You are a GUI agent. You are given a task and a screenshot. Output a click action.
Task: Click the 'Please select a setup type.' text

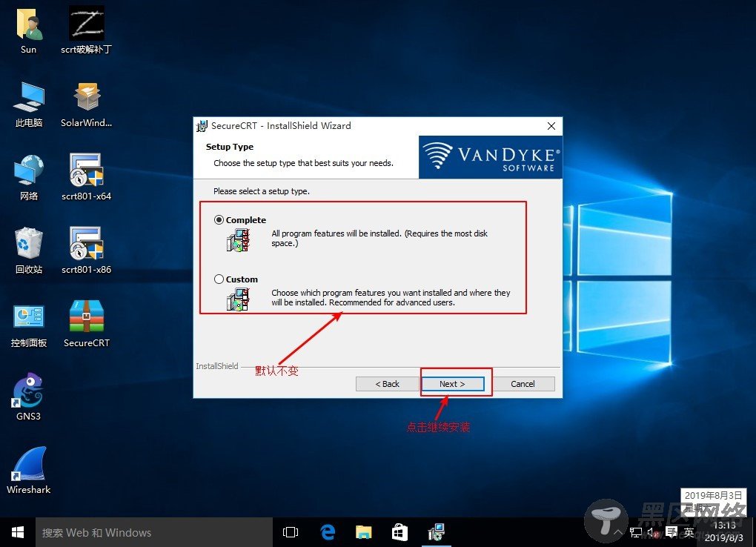click(262, 191)
